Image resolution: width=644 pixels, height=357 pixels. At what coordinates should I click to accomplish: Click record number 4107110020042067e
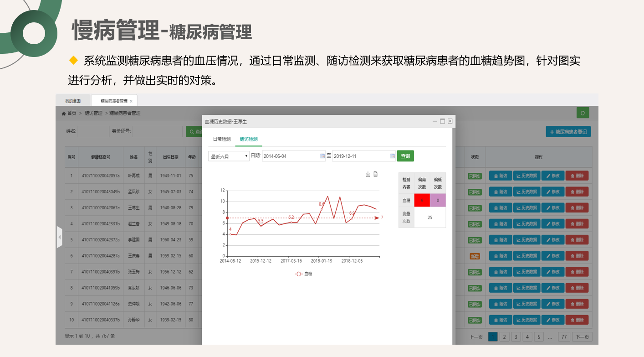click(101, 207)
